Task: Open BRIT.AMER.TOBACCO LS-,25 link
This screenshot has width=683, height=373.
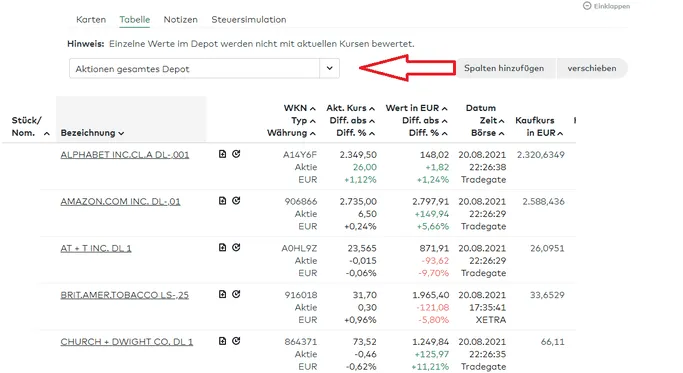Action: pos(125,295)
